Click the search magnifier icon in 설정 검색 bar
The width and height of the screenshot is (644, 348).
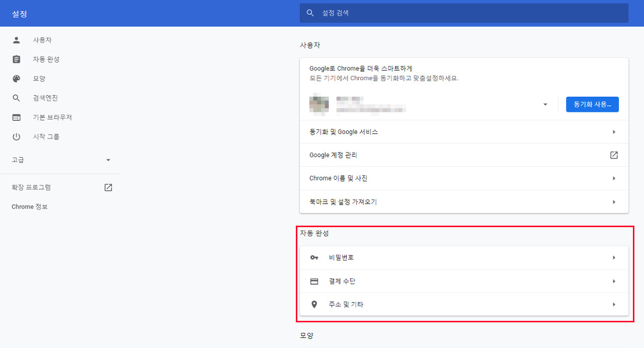tap(310, 13)
